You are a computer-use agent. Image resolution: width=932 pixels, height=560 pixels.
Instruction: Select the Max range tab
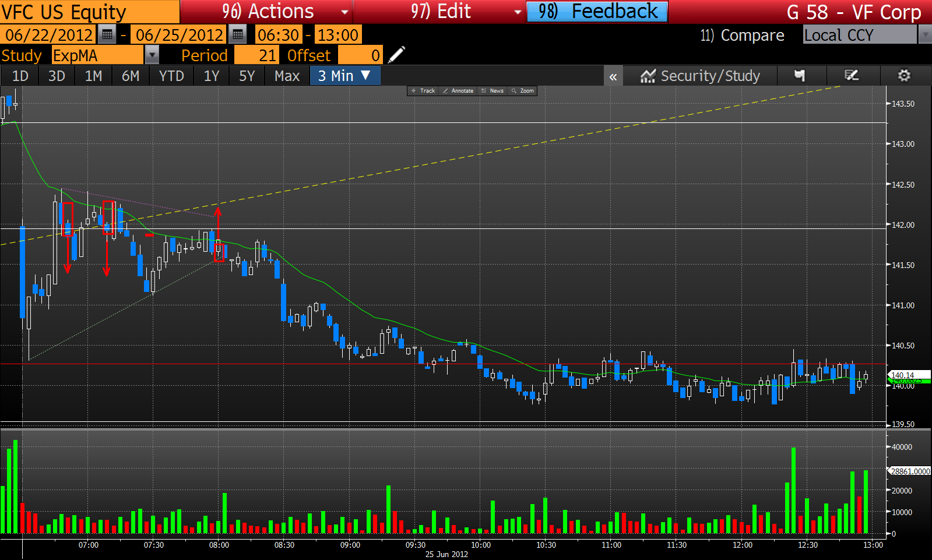tap(287, 76)
